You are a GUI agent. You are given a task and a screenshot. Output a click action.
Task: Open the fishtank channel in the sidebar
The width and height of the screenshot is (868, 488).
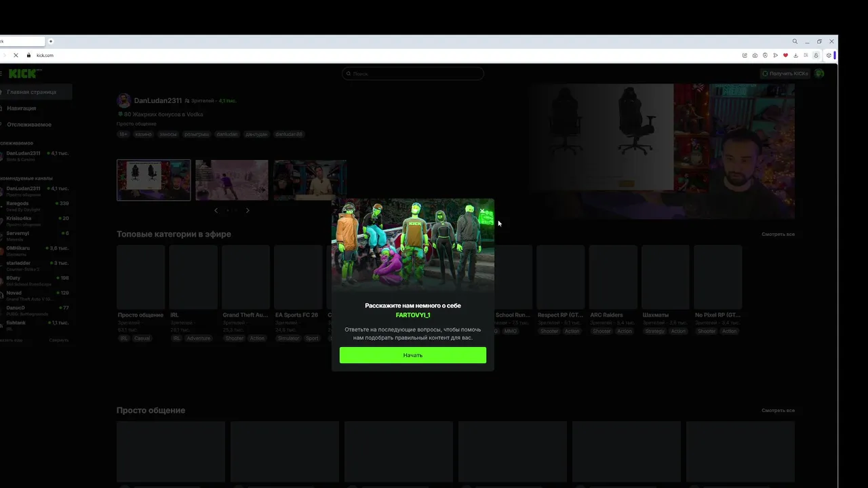pos(35,325)
